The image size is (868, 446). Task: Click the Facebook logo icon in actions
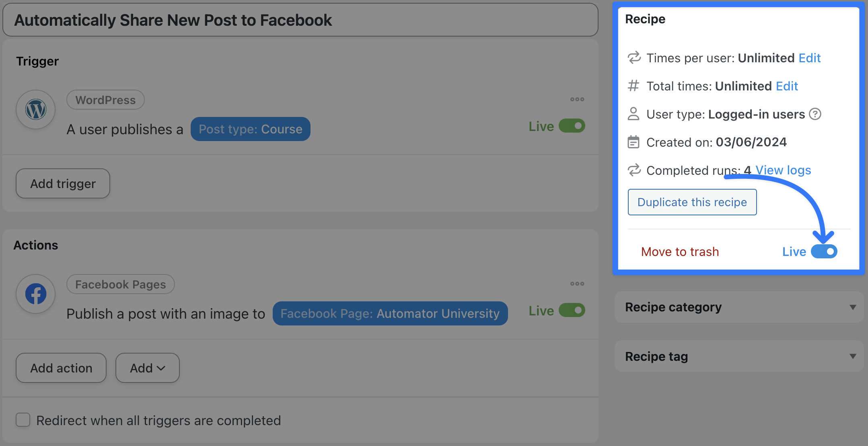(x=36, y=294)
